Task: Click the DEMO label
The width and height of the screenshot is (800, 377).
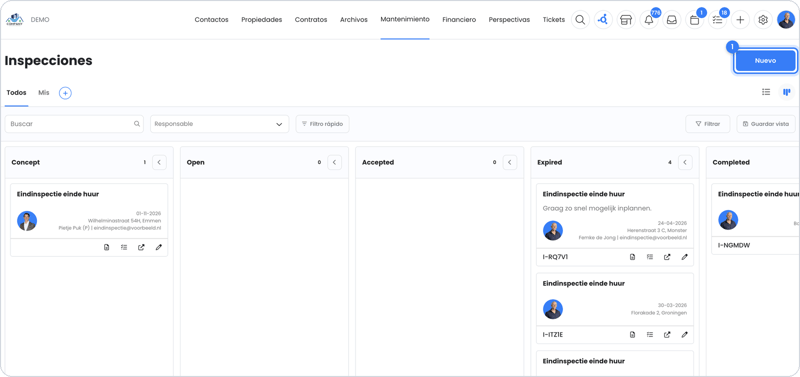Action: tap(40, 20)
